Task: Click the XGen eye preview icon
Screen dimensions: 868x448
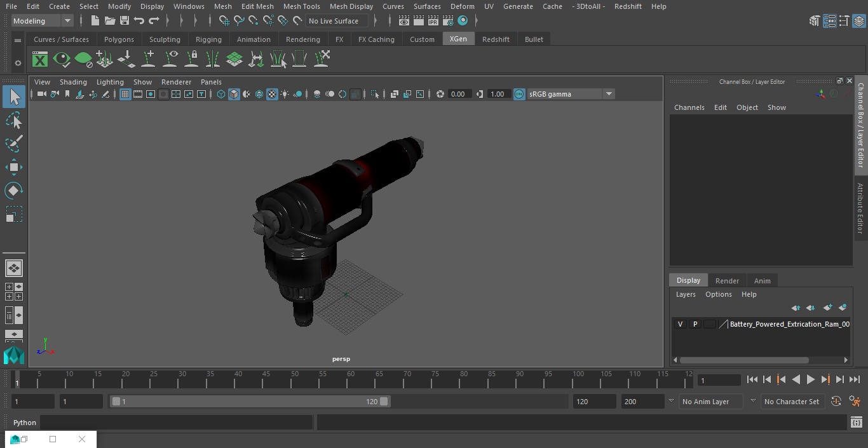Action: (x=62, y=60)
